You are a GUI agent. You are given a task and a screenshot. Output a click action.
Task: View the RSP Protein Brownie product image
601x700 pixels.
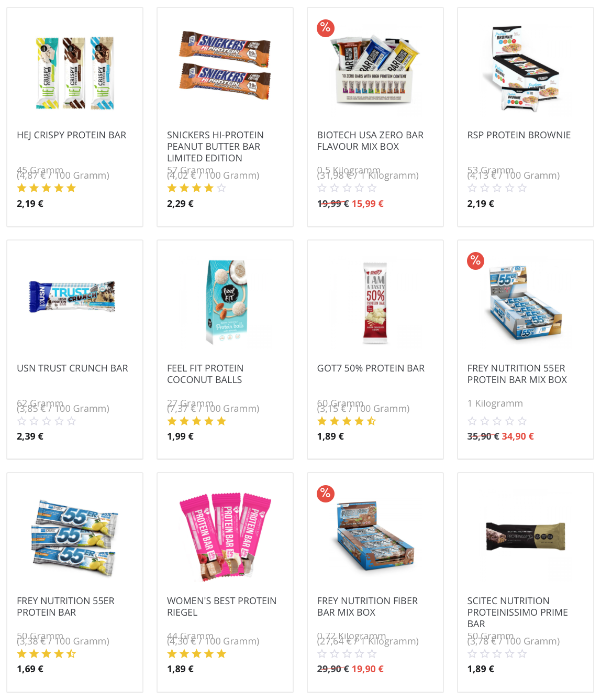(x=526, y=70)
